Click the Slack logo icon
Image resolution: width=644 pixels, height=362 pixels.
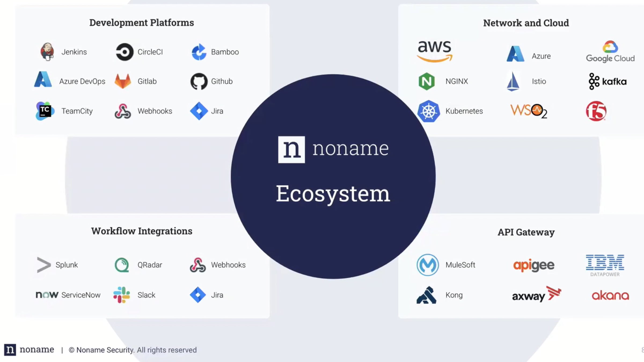click(x=122, y=295)
